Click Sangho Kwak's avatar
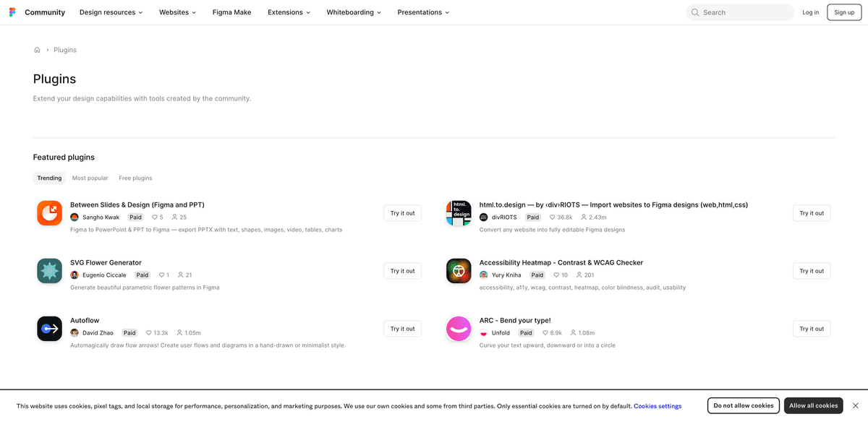Image resolution: width=868 pixels, height=422 pixels. (x=75, y=217)
